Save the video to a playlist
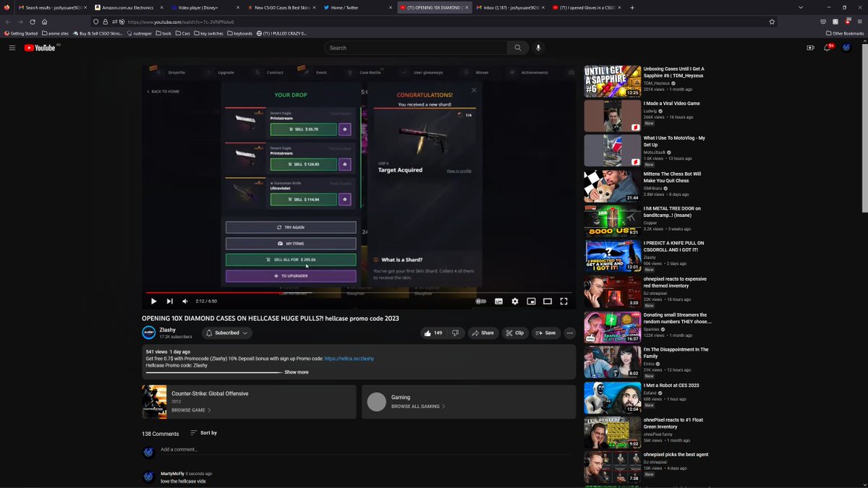The height and width of the screenshot is (488, 868). pos(546,333)
